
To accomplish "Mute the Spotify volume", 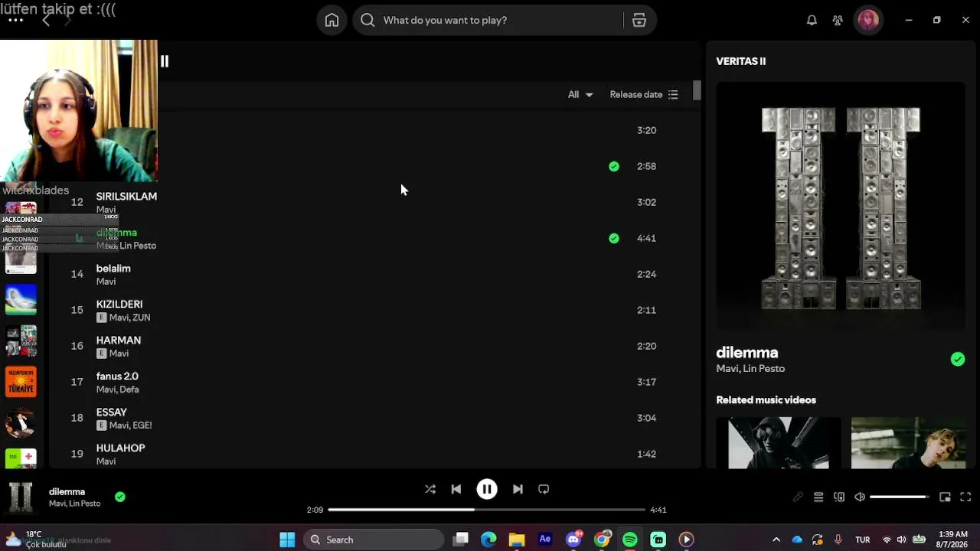I will pyautogui.click(x=860, y=497).
